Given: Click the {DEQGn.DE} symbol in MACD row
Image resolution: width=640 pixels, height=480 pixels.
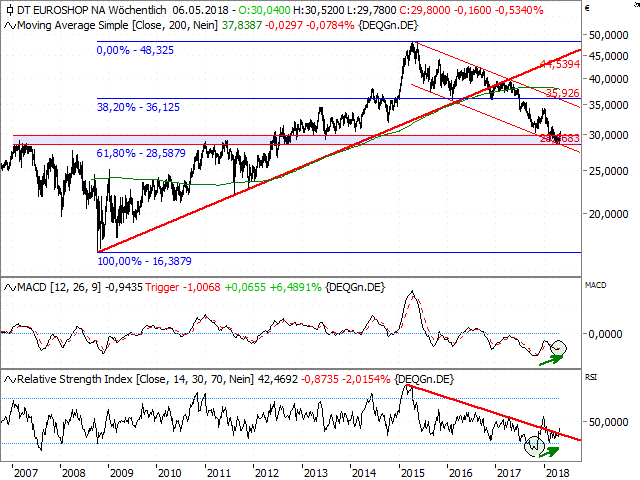Looking at the screenshot, I should (355, 288).
